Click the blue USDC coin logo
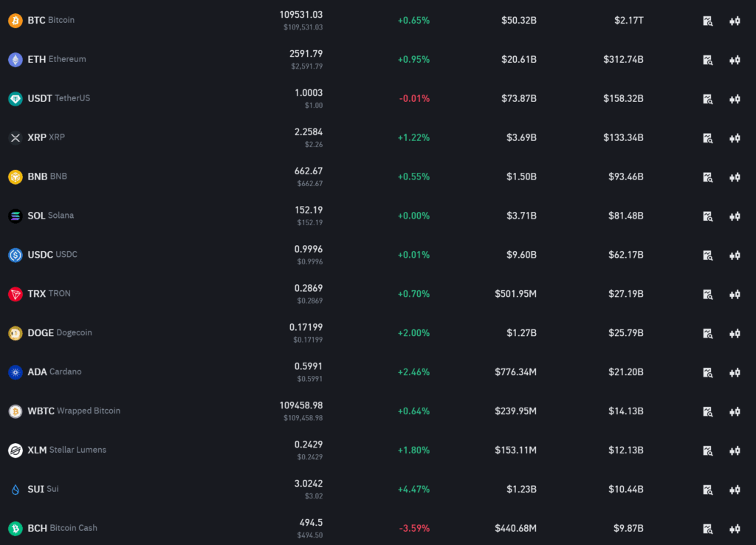Viewport: 756px width, 545px height. (15, 255)
